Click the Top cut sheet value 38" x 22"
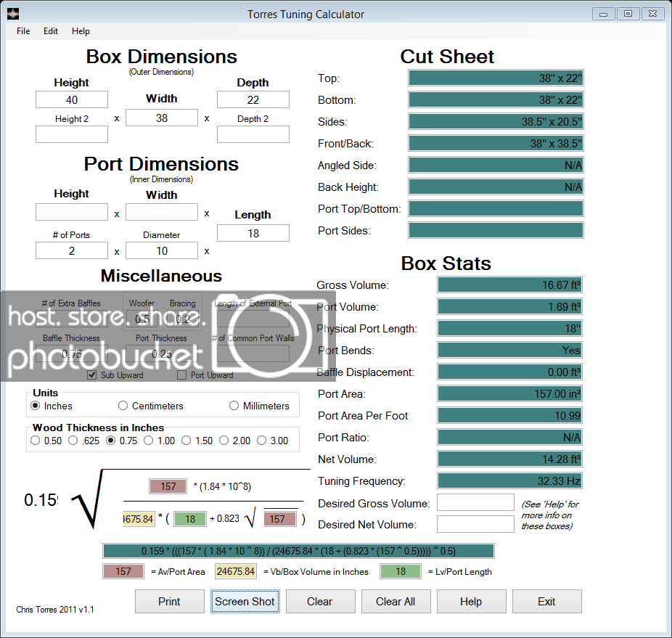The width and height of the screenshot is (672, 638). [496, 78]
